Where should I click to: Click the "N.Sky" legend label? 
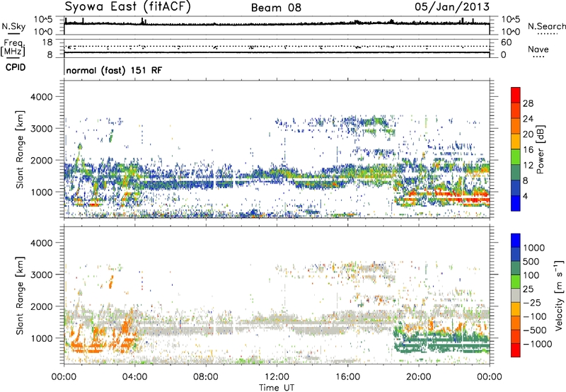13,26
